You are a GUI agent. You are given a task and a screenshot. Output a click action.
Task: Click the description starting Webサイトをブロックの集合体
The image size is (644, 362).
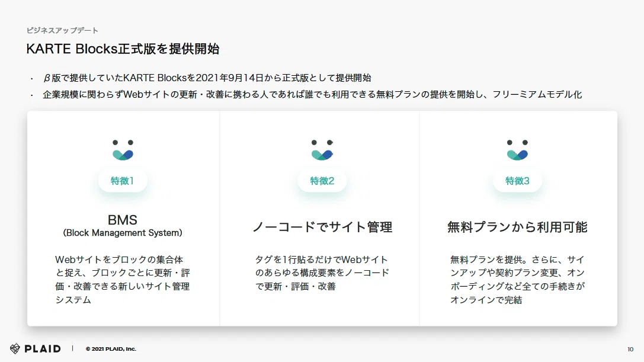coord(123,280)
